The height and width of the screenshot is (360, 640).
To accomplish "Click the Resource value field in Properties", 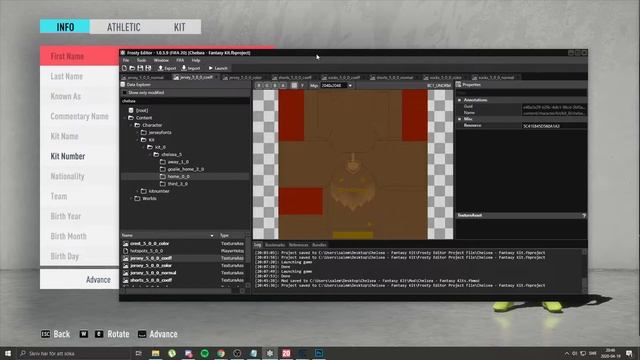I will tap(554, 126).
